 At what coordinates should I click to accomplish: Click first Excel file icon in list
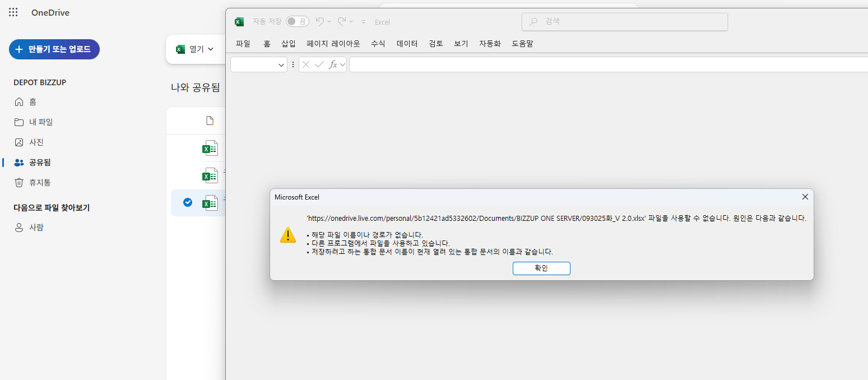[210, 149]
